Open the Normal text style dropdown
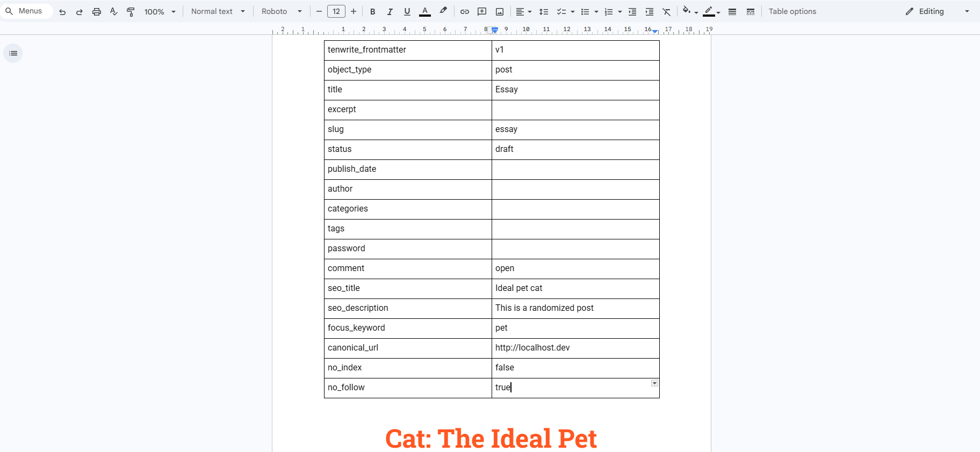980x452 pixels. tap(218, 11)
